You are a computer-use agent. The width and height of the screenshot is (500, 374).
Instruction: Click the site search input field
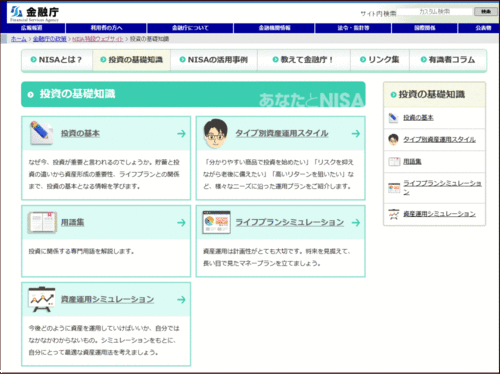[435, 12]
